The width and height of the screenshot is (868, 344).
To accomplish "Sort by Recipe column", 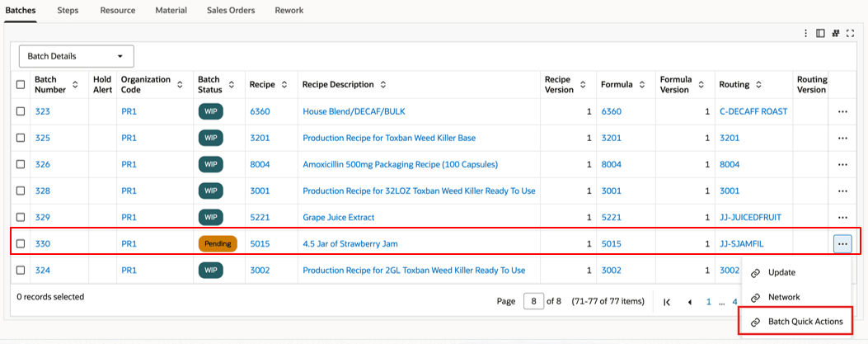I will (x=284, y=85).
